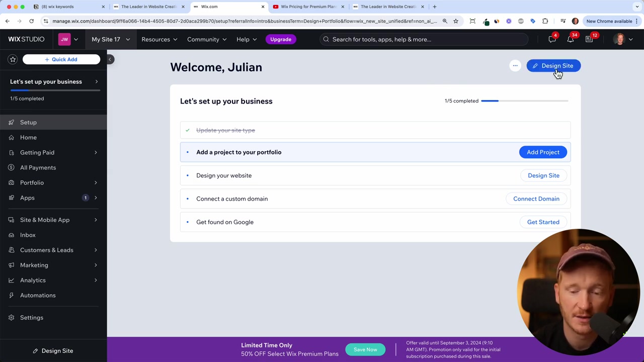The image size is (644, 362).
Task: Open Inbox in the sidebar
Action: pyautogui.click(x=53, y=235)
